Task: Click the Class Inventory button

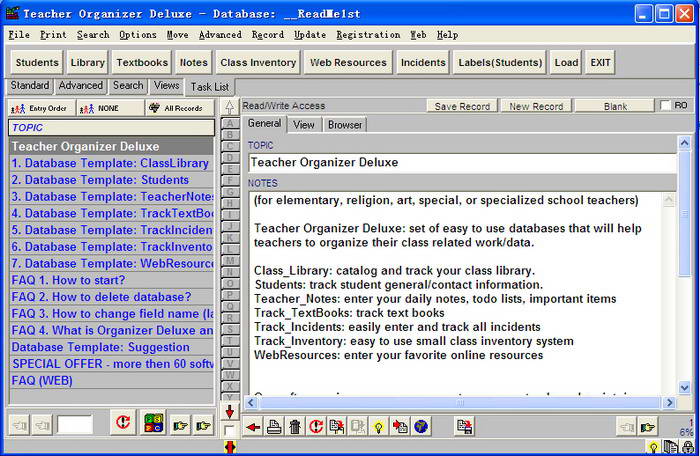Action: click(x=258, y=63)
